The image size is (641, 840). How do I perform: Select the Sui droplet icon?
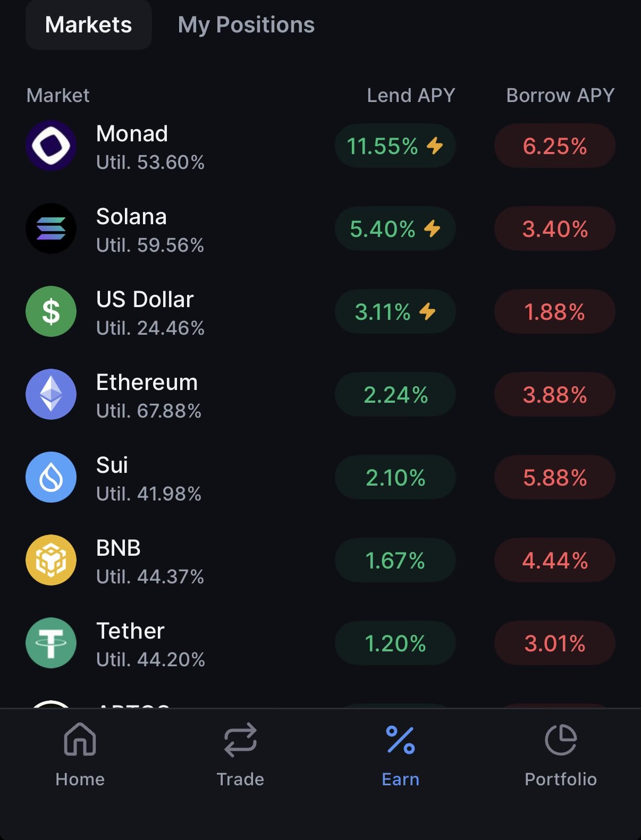tap(51, 477)
